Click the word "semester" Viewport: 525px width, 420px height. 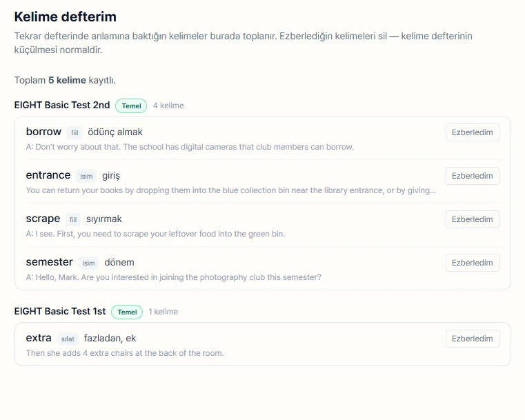49,262
